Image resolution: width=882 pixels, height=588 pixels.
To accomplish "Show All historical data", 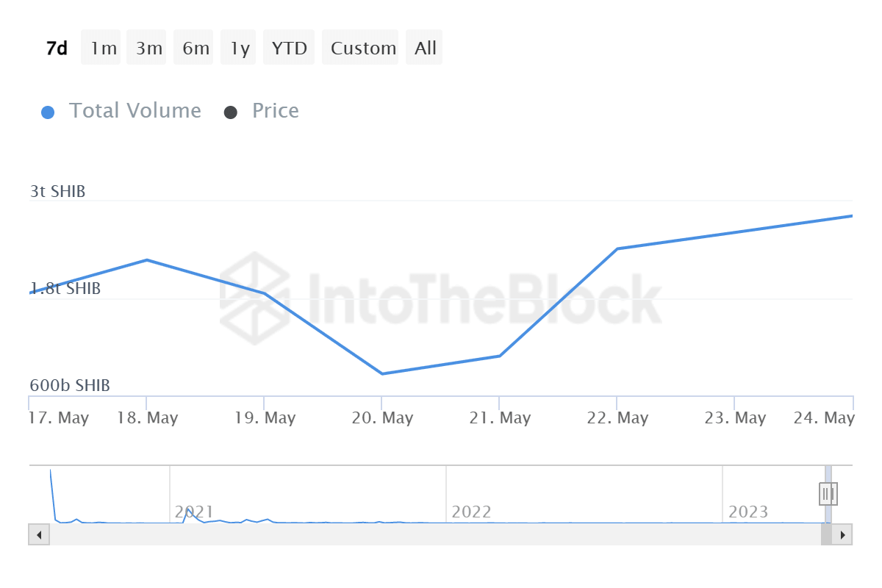I will tap(425, 49).
